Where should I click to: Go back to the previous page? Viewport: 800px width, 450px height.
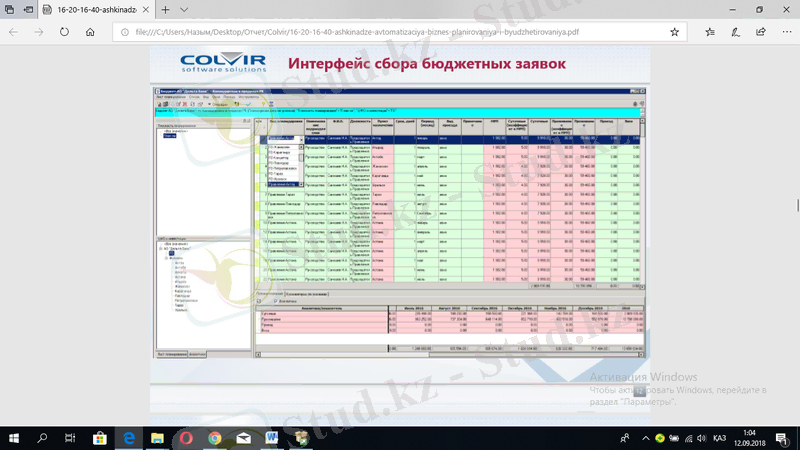point(14,31)
